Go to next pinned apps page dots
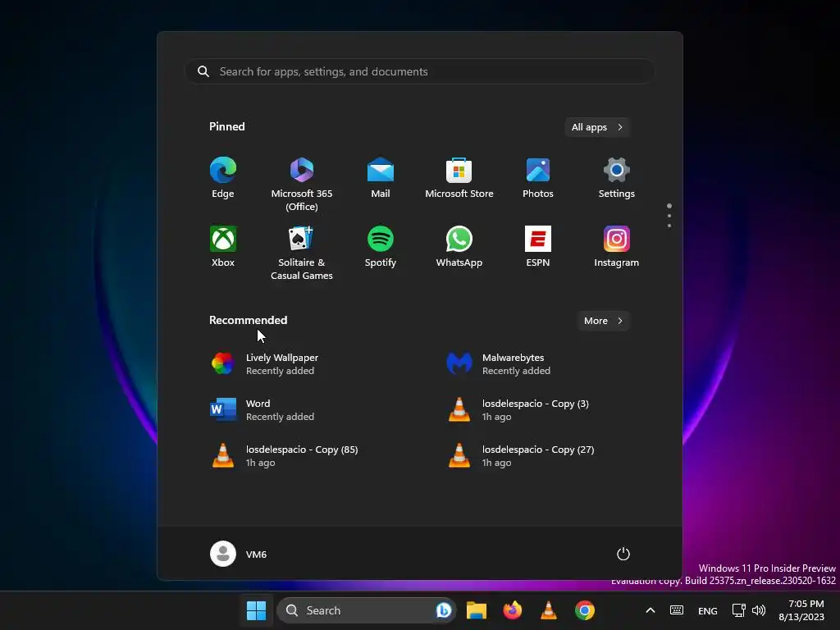Viewport: 840px width, 630px height. 669,216
